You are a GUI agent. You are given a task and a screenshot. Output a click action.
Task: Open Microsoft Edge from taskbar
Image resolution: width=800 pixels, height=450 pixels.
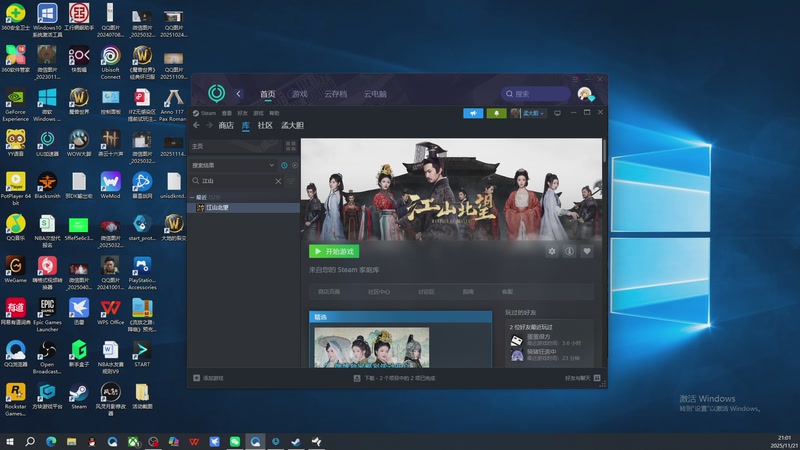point(51,441)
